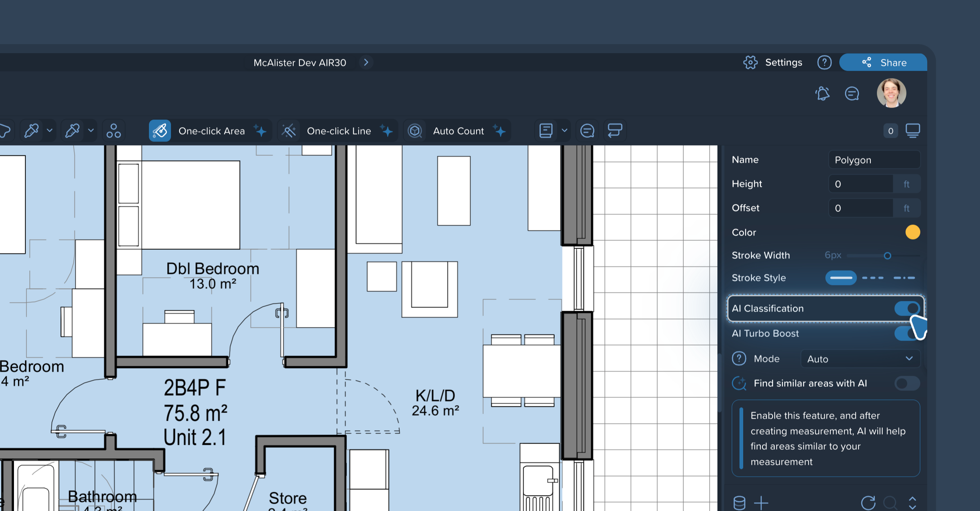Click the yellow Color swatch
980x511 pixels.
coord(913,232)
